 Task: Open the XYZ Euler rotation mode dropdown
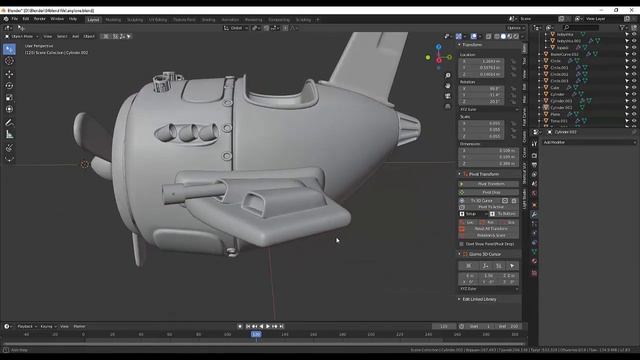pyautogui.click(x=489, y=109)
